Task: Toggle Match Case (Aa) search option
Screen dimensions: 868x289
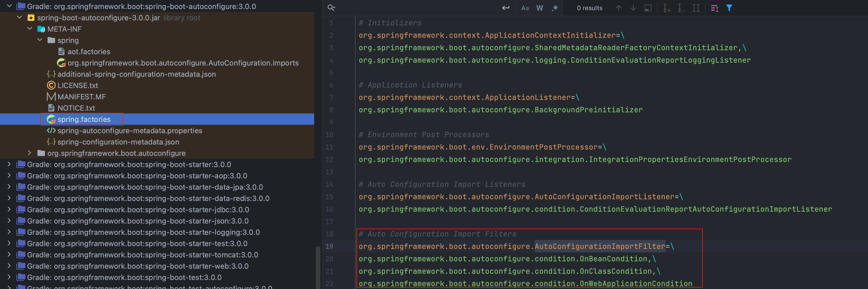Action: (x=525, y=8)
